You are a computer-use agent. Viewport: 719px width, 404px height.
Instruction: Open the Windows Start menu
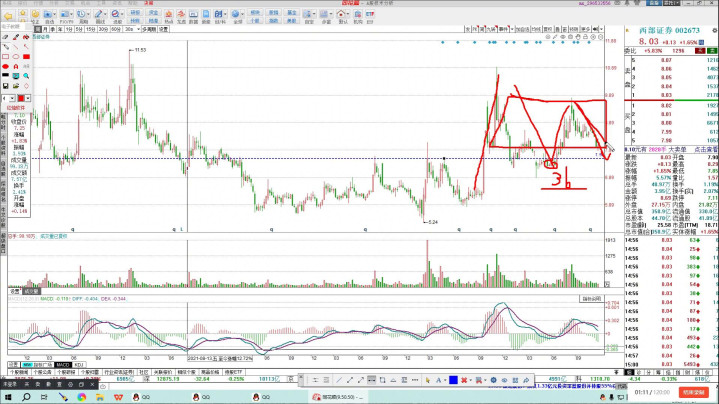coord(8,397)
